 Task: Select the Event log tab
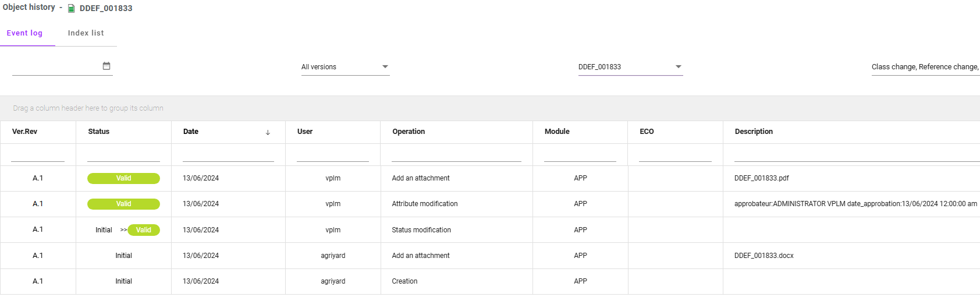(x=24, y=33)
